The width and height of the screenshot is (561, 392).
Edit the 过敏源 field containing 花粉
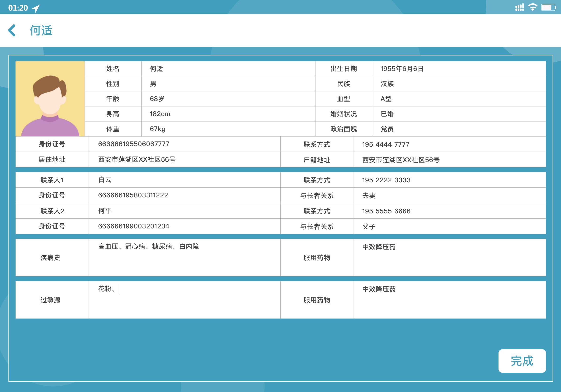(184, 300)
